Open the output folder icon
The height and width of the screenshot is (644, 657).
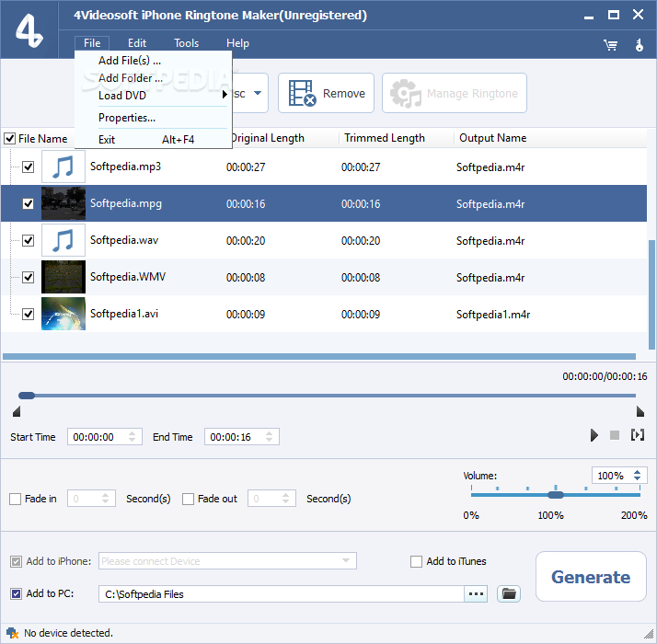coord(509,593)
